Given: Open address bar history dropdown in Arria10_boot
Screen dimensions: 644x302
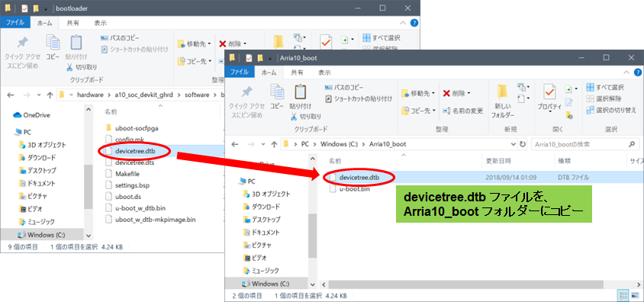Looking at the screenshot, I should pos(514,144).
